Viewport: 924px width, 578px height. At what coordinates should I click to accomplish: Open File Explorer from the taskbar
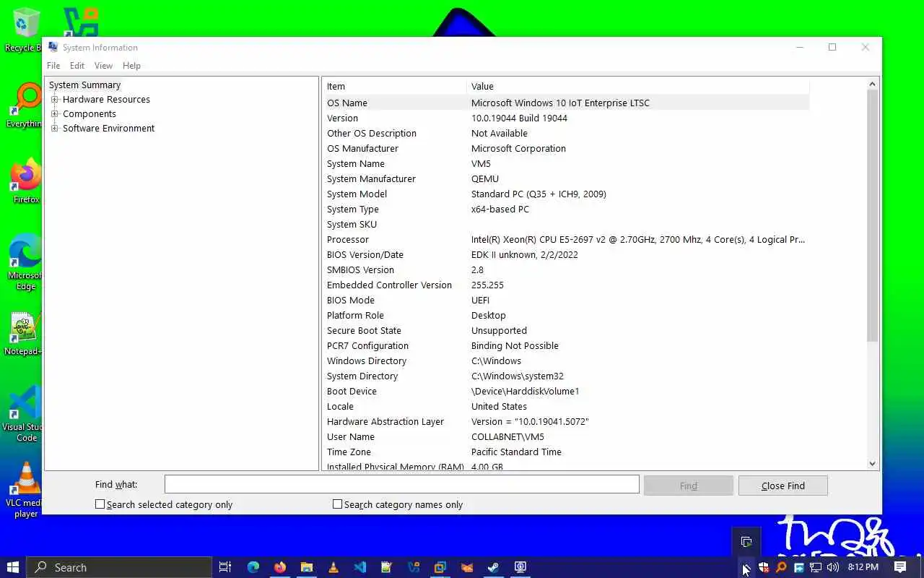(307, 567)
